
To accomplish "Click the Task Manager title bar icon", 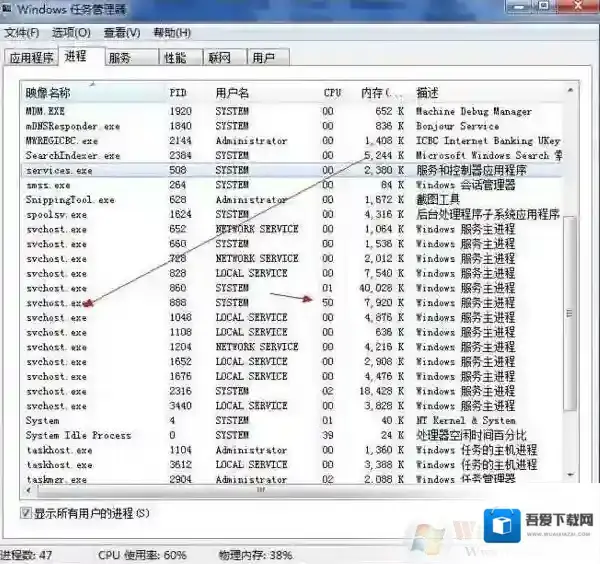I will coord(7,9).
